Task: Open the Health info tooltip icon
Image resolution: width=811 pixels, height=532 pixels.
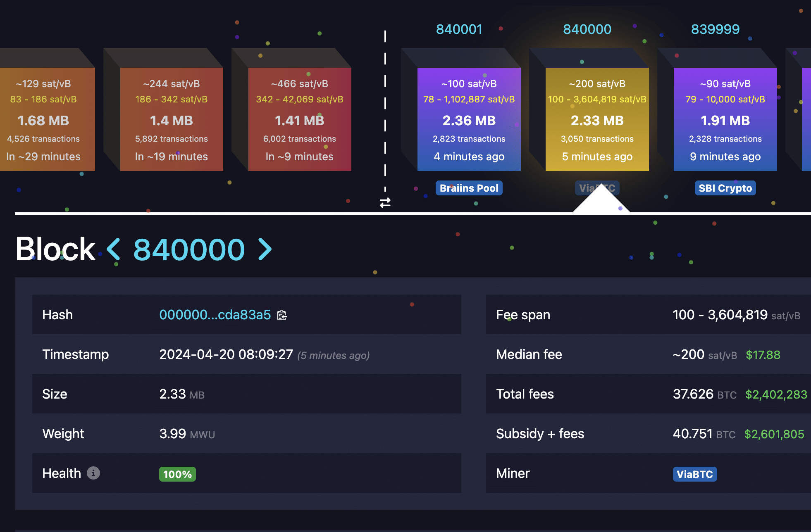Action: coord(94,473)
